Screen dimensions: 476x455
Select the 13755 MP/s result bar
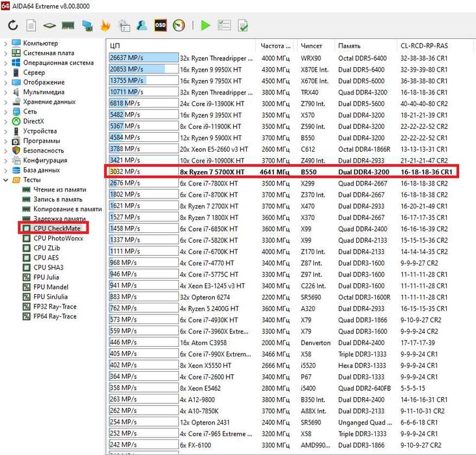(144, 81)
